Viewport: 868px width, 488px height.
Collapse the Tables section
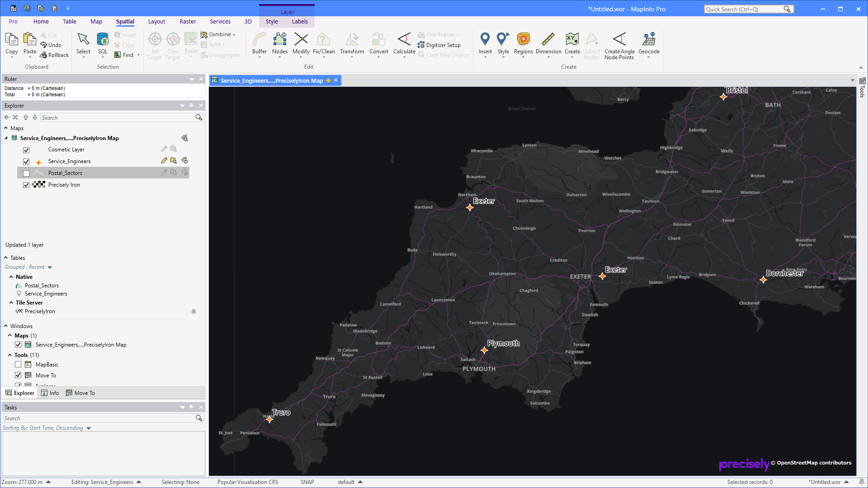(x=6, y=258)
